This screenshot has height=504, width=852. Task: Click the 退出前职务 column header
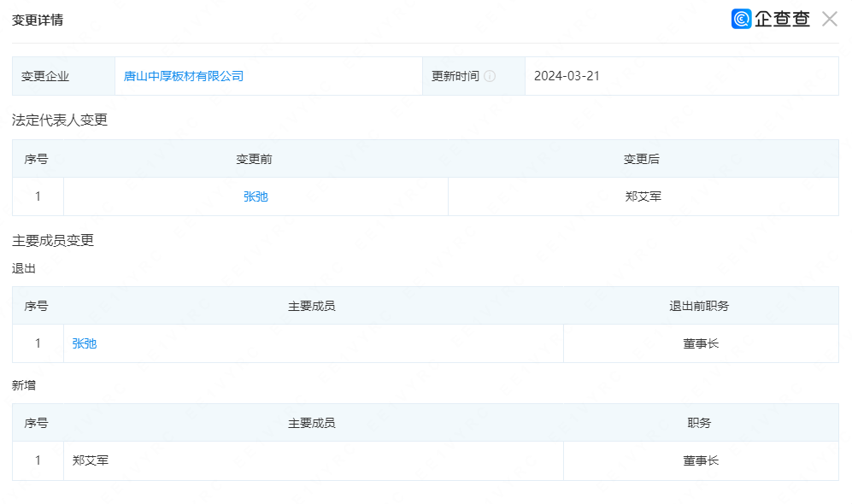pyautogui.click(x=699, y=306)
